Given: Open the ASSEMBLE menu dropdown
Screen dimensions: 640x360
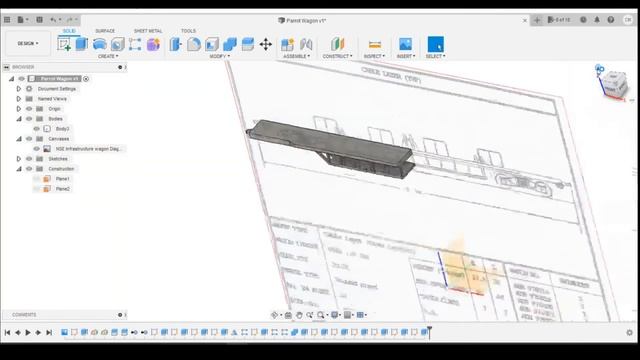Looking at the screenshot, I should (x=297, y=56).
